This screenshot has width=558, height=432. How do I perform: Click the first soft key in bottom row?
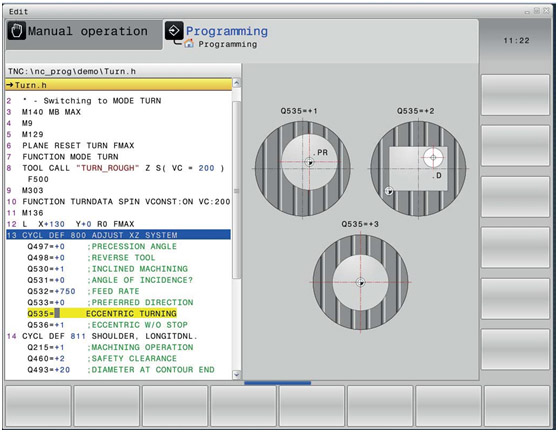click(38, 406)
